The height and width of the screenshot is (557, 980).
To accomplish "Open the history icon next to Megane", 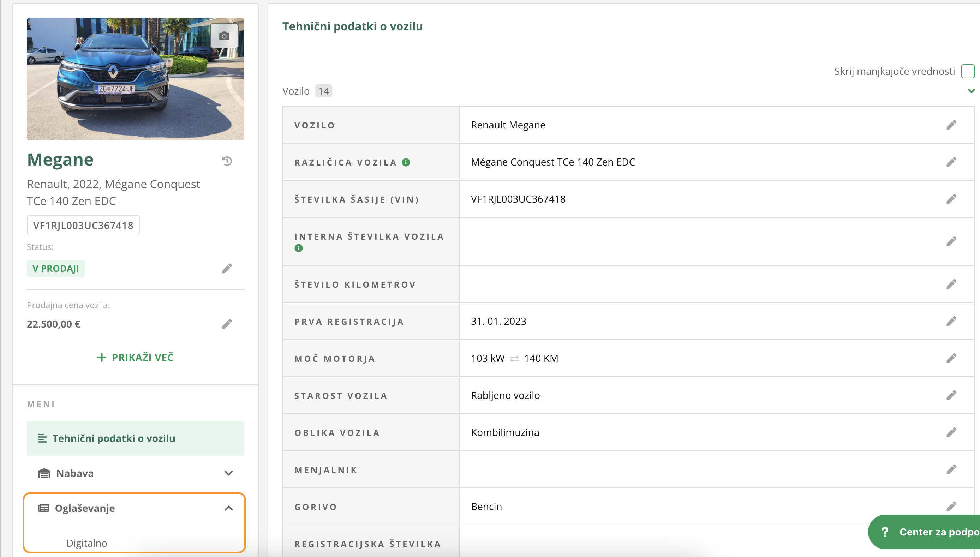I will (227, 161).
